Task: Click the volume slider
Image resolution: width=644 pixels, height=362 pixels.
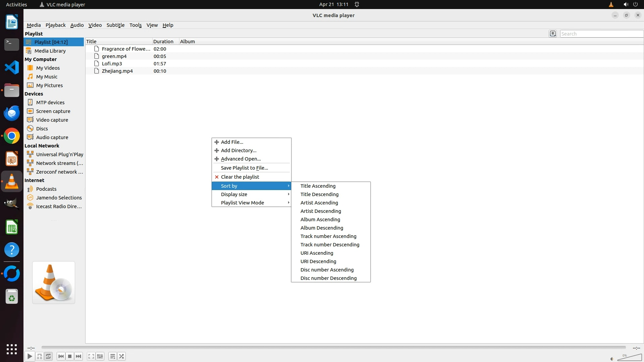Action: point(630,358)
